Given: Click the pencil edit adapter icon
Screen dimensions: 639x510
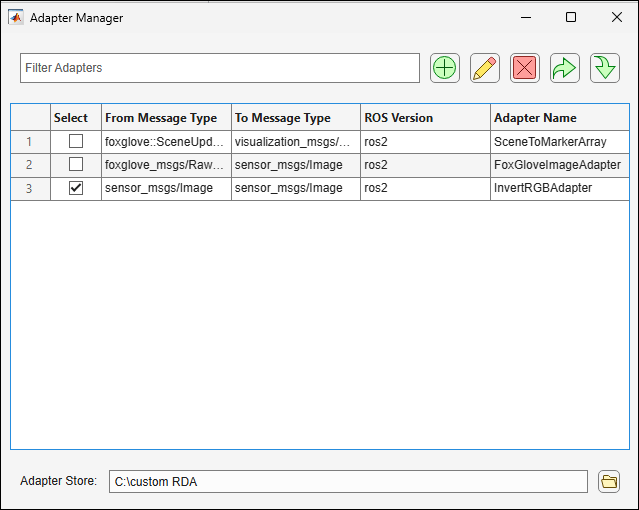Looking at the screenshot, I should click(x=485, y=68).
